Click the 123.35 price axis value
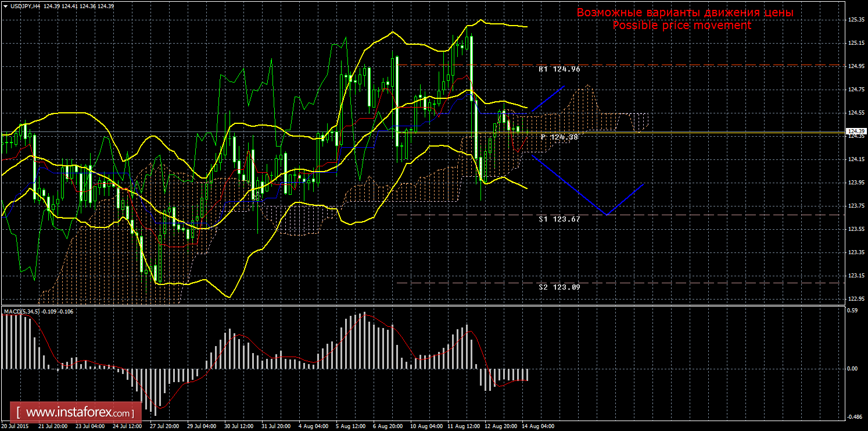This screenshot has height=431, width=868. (x=856, y=252)
